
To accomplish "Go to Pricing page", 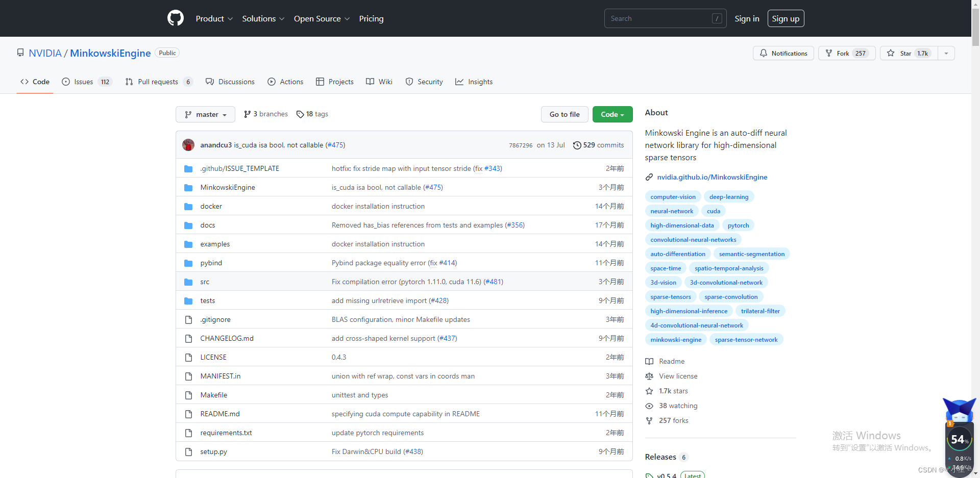I will (x=371, y=18).
